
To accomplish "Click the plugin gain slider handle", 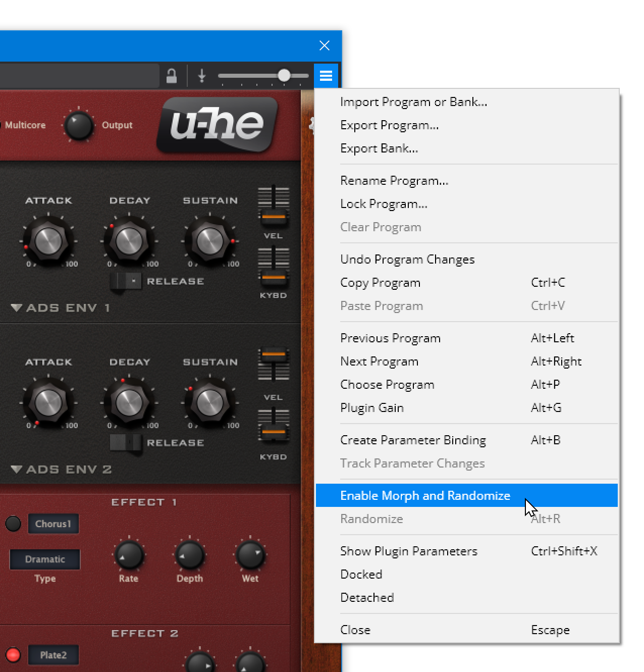I will [x=284, y=76].
